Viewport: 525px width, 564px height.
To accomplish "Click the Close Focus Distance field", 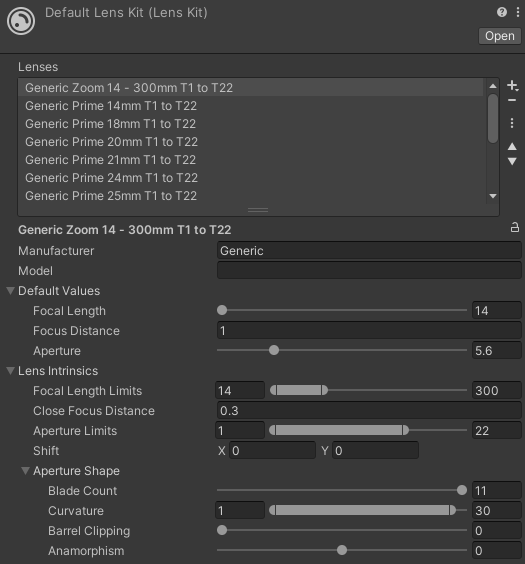I will [369, 410].
